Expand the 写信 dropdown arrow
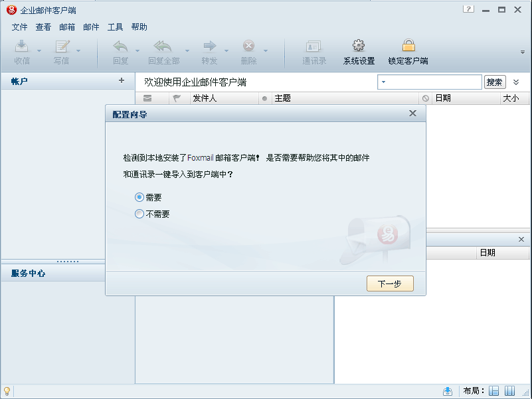 (78, 50)
